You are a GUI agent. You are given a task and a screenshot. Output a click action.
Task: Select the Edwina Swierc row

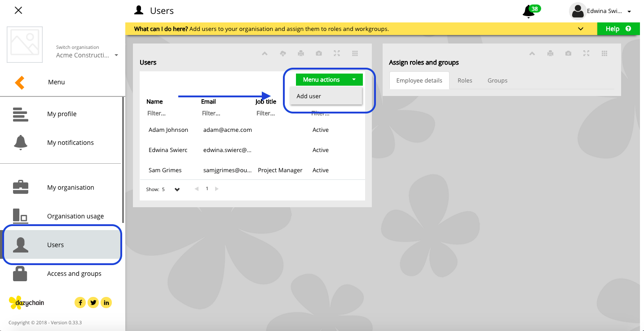252,150
